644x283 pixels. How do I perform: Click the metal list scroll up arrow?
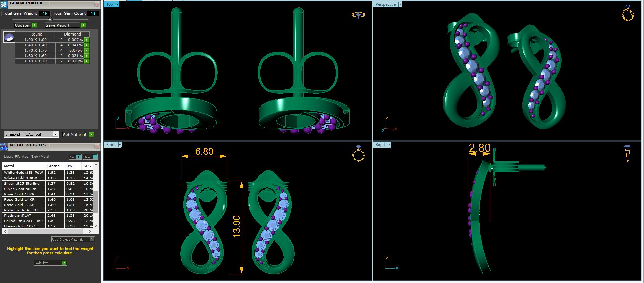point(96,165)
